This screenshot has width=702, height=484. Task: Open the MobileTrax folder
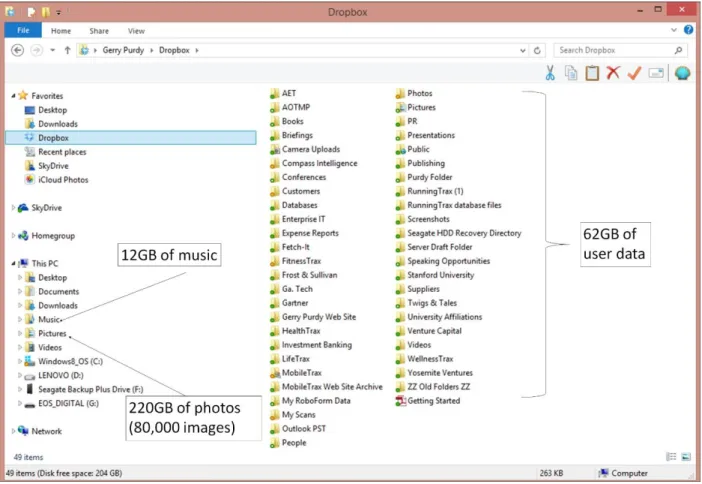pyautogui.click(x=296, y=373)
